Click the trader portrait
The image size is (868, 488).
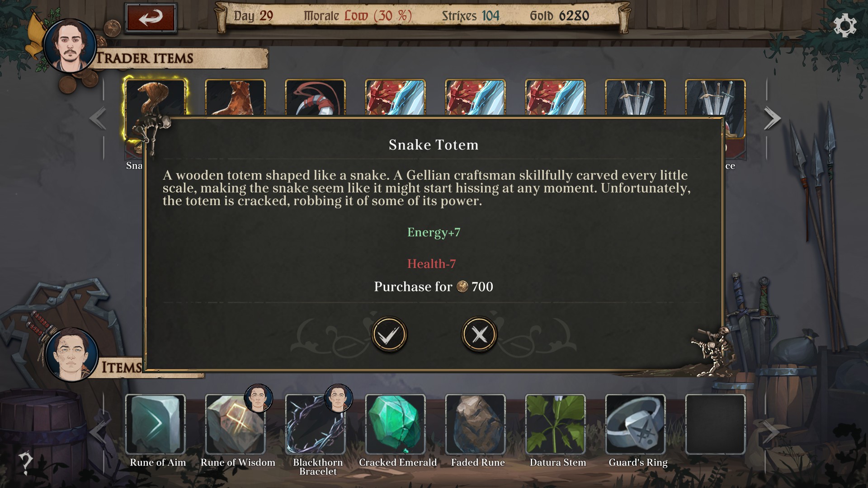coord(70,46)
